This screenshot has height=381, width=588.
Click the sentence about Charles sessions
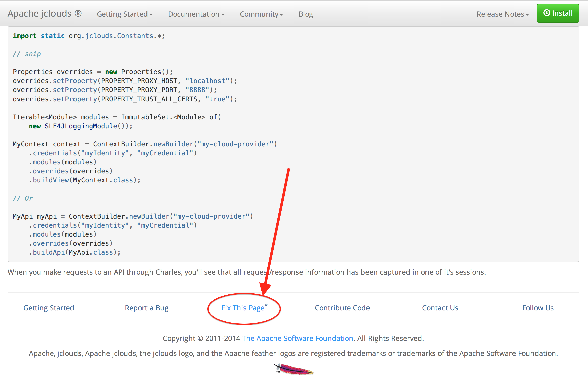tap(247, 272)
